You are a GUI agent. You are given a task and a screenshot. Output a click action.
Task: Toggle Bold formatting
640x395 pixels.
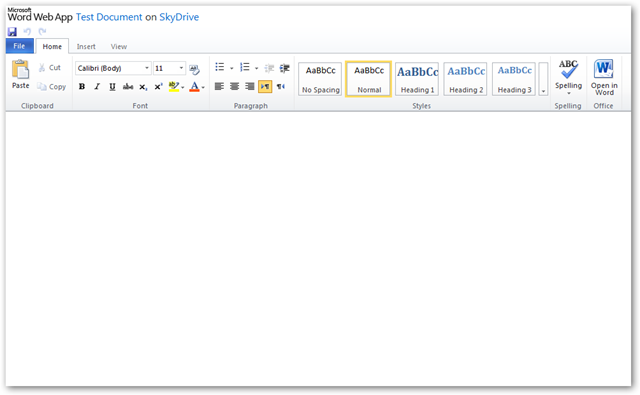click(x=82, y=87)
